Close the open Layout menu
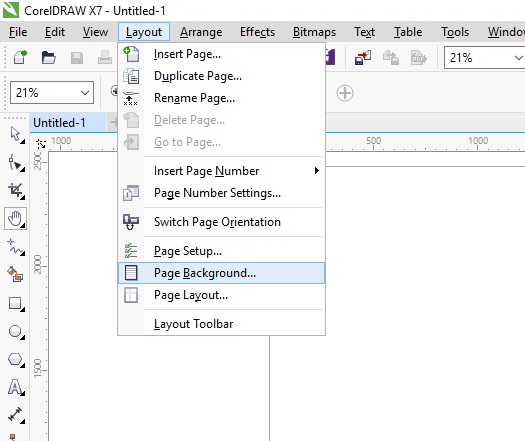The height and width of the screenshot is (441, 525). point(144,32)
